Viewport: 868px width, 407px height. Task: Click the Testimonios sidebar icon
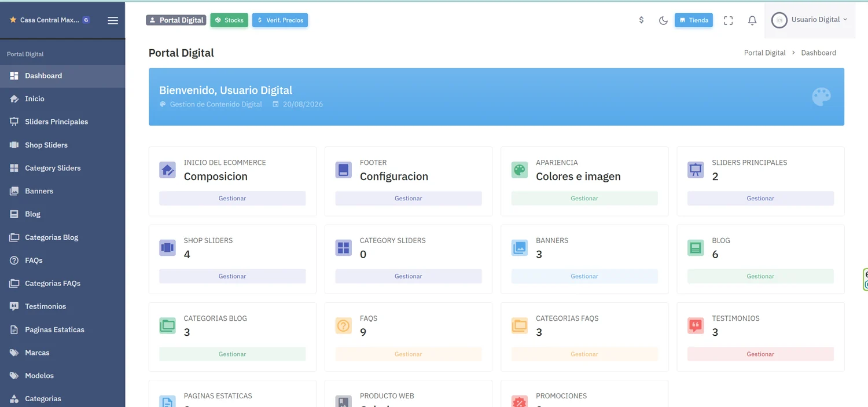tap(14, 306)
